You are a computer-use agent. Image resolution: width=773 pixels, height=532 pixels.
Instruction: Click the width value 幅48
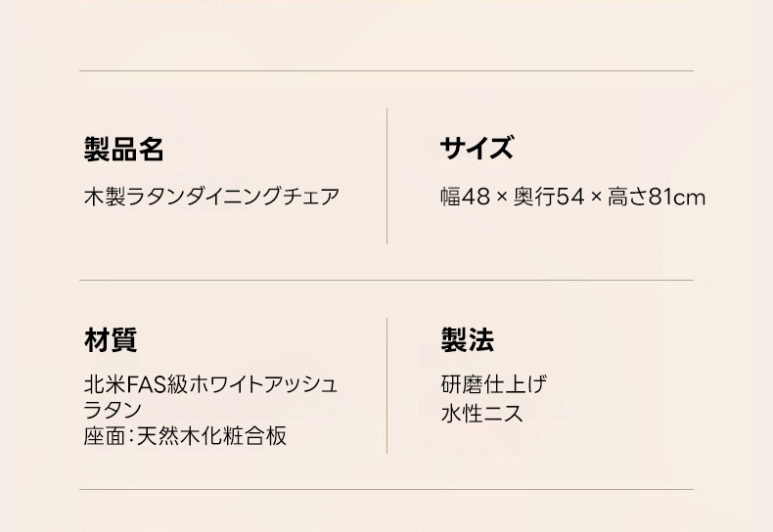[464, 198]
